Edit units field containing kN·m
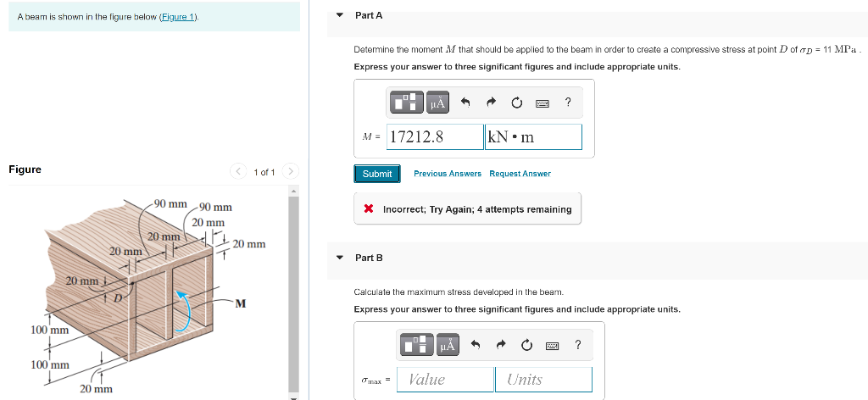 point(534,136)
